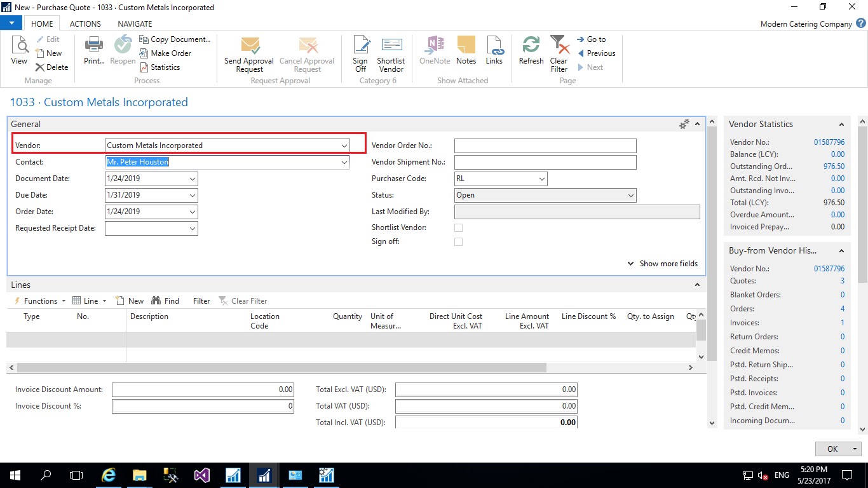
Task: Click New in the Manage group
Action: tap(49, 53)
